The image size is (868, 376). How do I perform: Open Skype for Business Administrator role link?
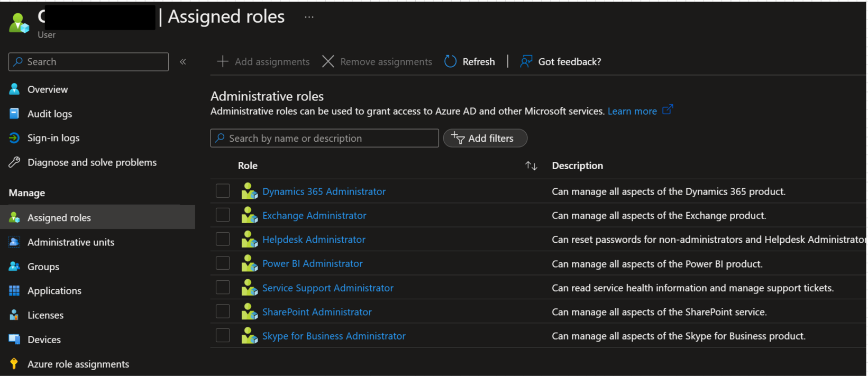point(334,336)
